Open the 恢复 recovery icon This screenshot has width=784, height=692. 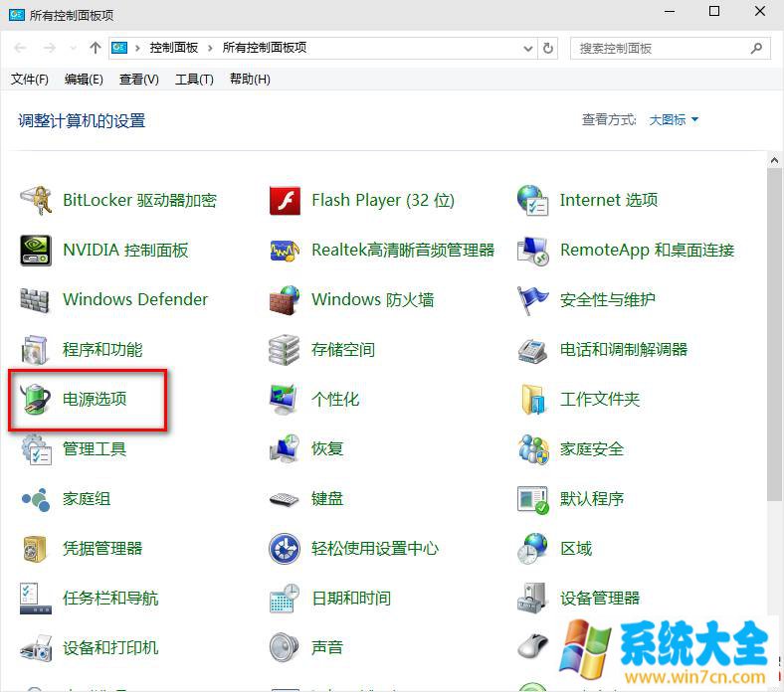285,449
